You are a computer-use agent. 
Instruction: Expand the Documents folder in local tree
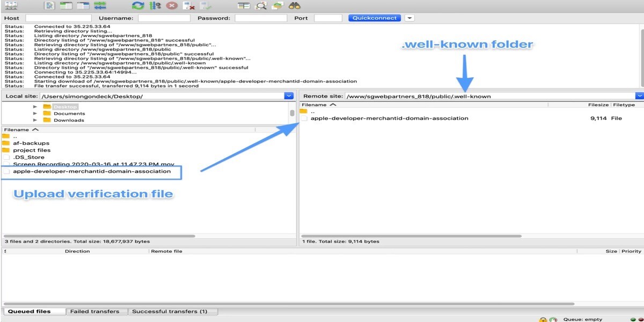pyautogui.click(x=35, y=114)
